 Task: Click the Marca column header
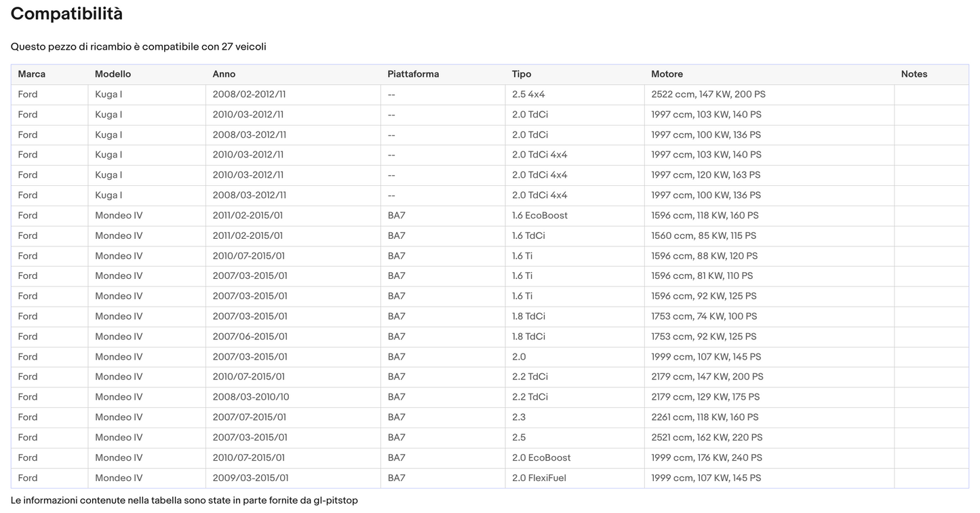click(x=32, y=74)
